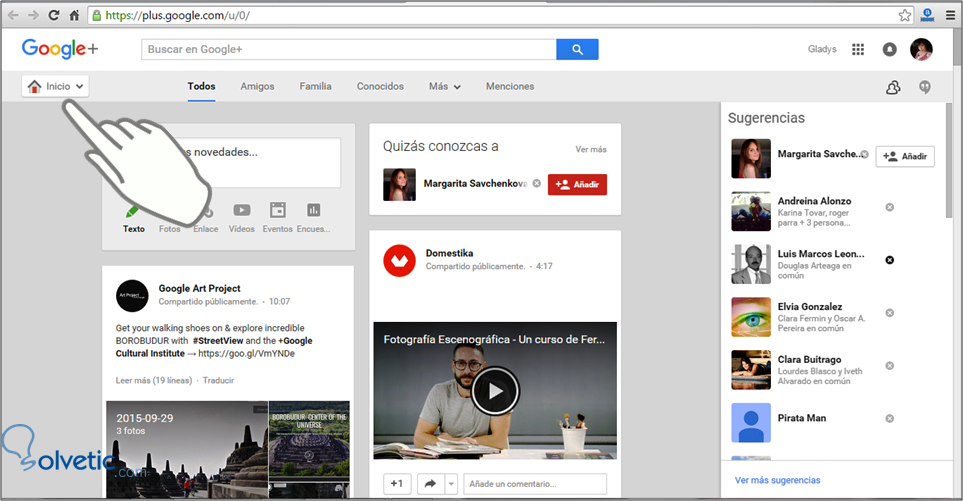Go to the browser home page icon
This screenshot has height=501, width=963.
(74, 15)
